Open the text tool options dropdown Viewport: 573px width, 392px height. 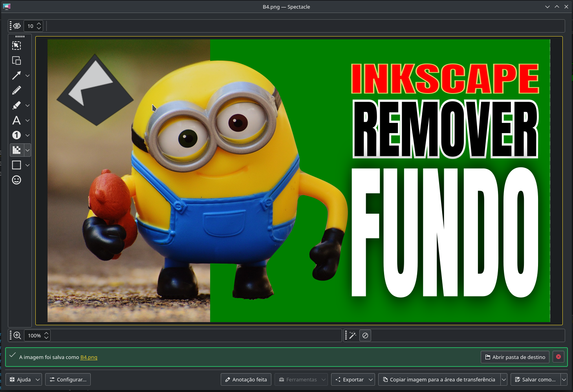(x=27, y=120)
